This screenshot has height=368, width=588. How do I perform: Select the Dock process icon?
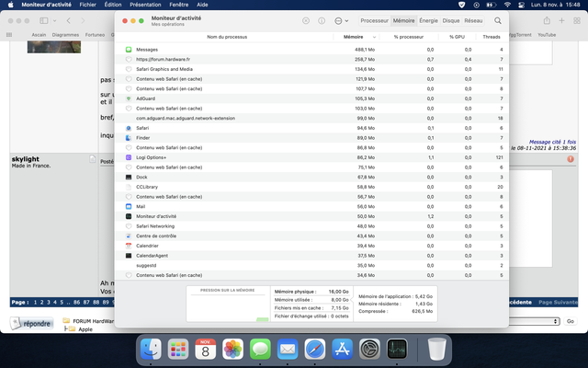(129, 177)
